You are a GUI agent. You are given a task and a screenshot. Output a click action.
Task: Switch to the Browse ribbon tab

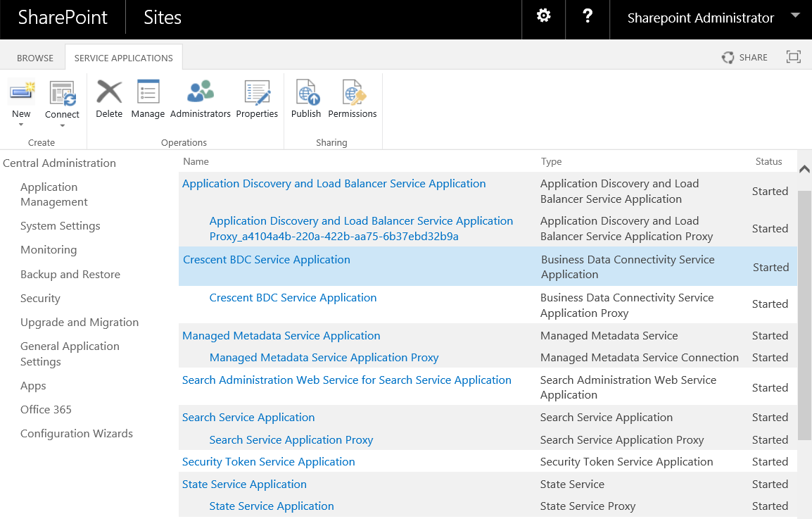pyautogui.click(x=35, y=58)
